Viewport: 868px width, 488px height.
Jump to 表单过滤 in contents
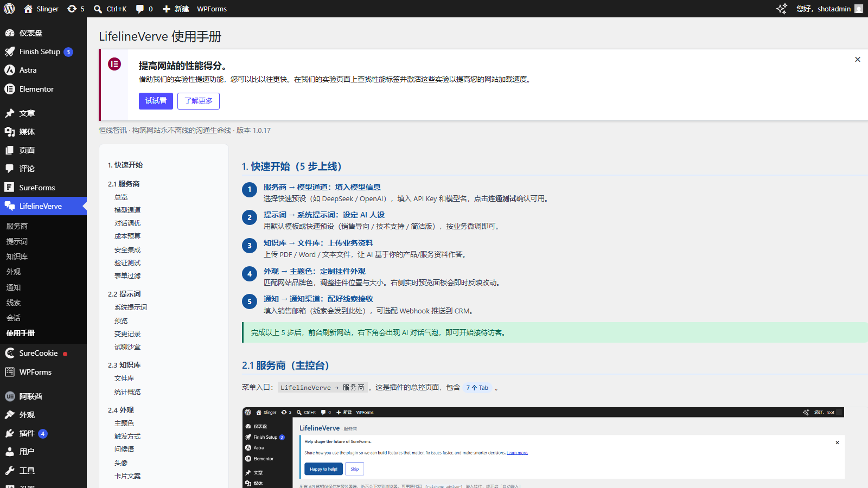coord(127,275)
